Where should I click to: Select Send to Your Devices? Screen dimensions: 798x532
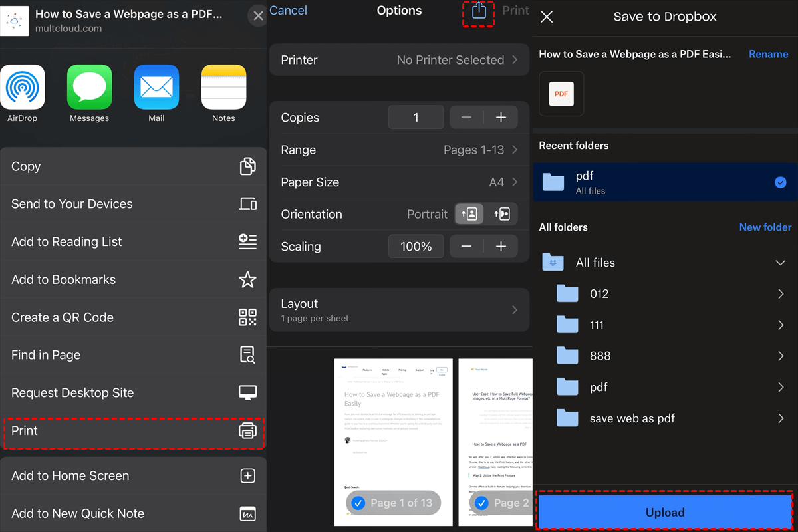[x=133, y=204]
